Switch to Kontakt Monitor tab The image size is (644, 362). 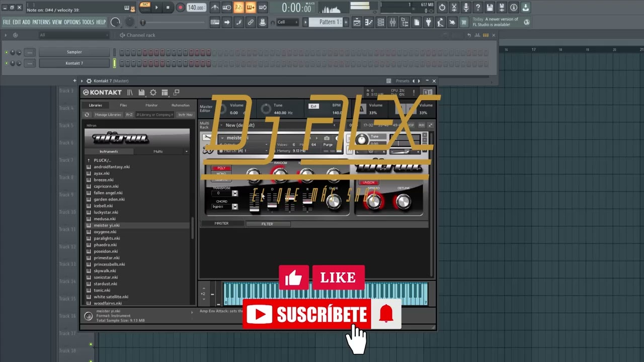pyautogui.click(x=151, y=106)
